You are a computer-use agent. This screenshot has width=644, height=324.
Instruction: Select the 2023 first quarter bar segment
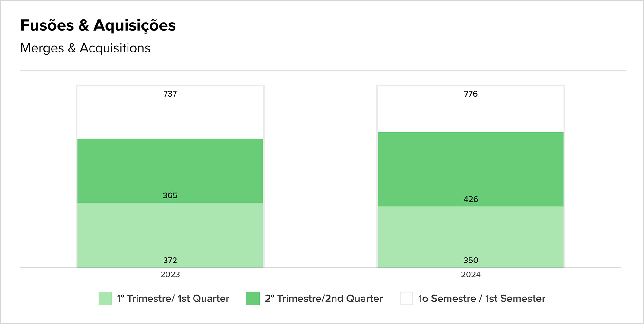click(170, 235)
